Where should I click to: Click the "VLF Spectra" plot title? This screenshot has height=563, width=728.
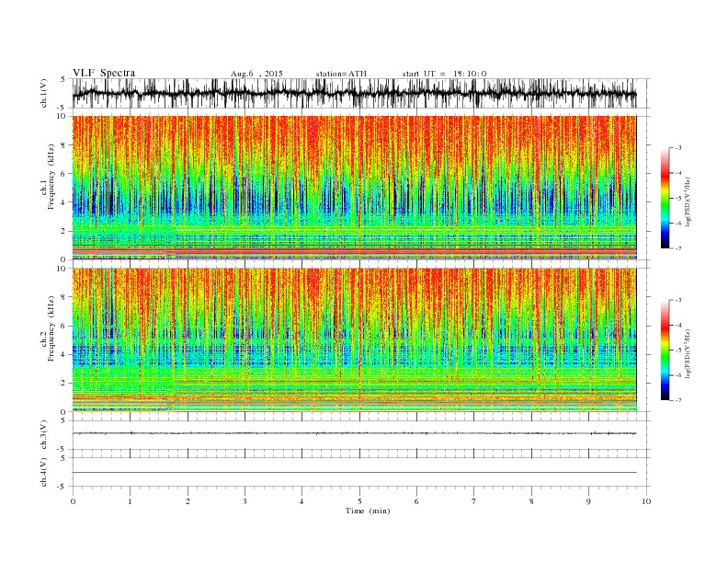(x=104, y=73)
